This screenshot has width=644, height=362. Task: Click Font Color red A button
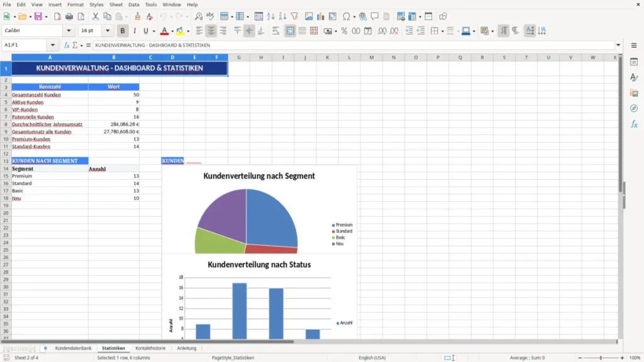click(x=164, y=31)
